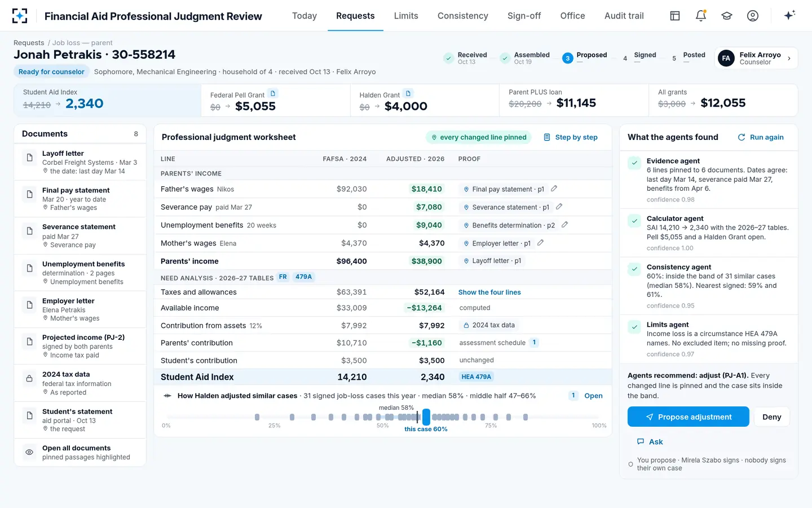
Task: Go to the Consistency tab
Action: [463, 16]
